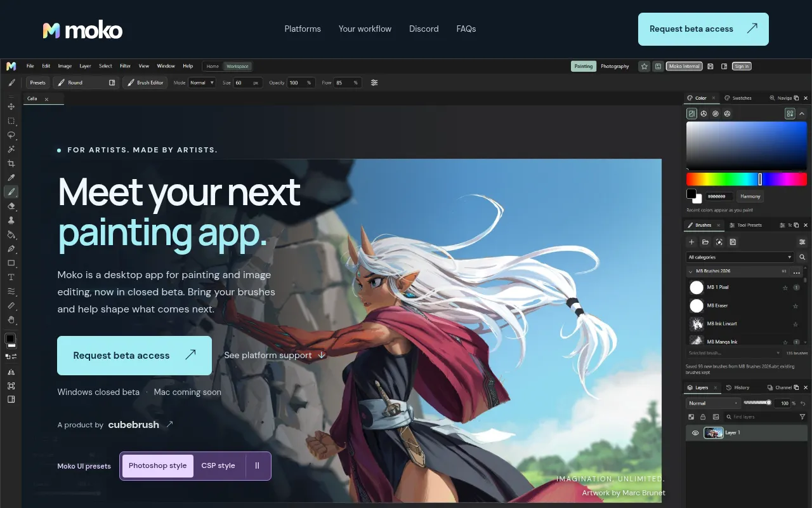Switch to CSP style UI preset
Image resolution: width=812 pixels, height=508 pixels.
coord(218,465)
